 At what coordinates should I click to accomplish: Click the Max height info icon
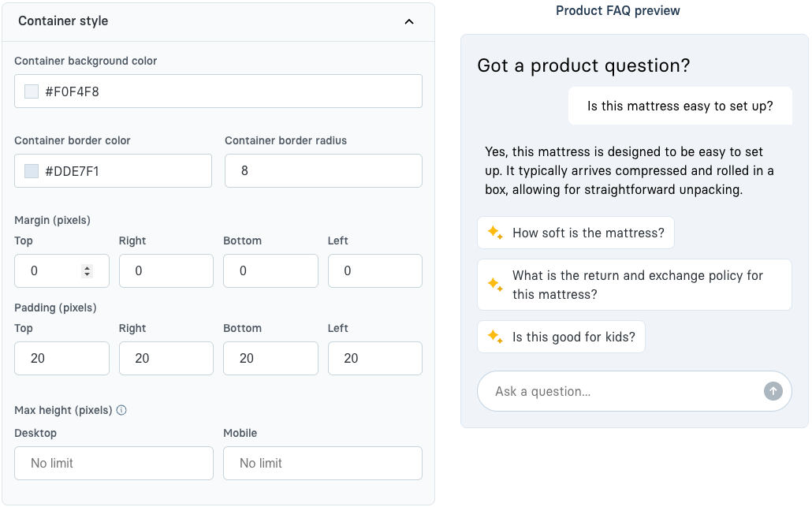pos(121,410)
